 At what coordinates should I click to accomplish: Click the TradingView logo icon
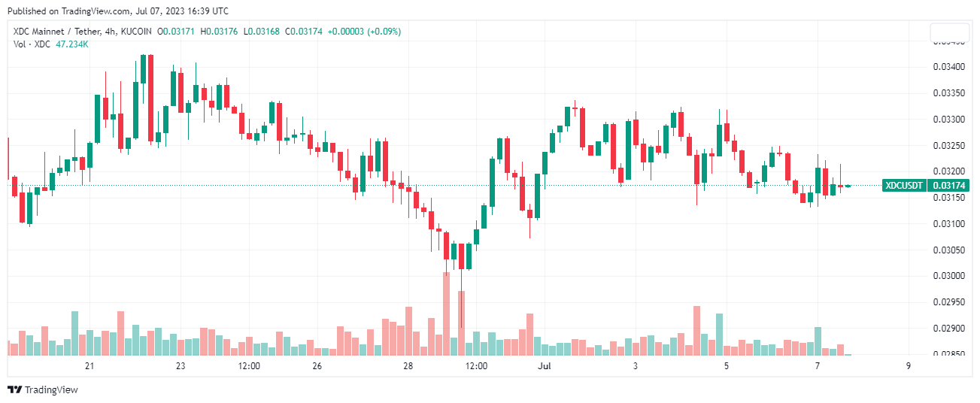14,389
